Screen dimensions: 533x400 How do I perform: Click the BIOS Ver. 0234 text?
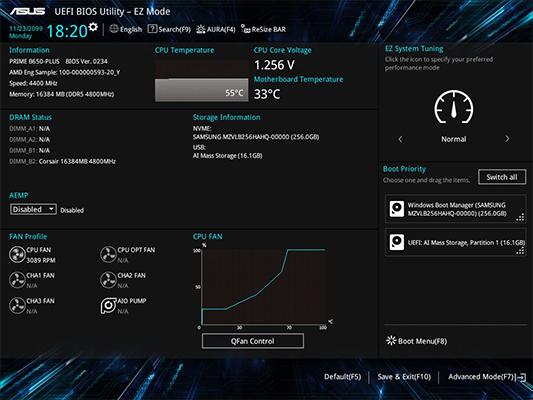[x=86, y=62]
